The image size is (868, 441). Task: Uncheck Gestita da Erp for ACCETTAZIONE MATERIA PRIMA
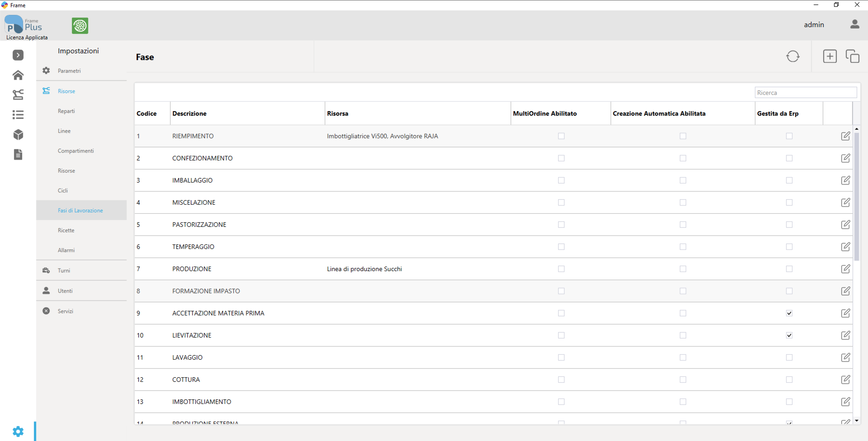coord(789,313)
